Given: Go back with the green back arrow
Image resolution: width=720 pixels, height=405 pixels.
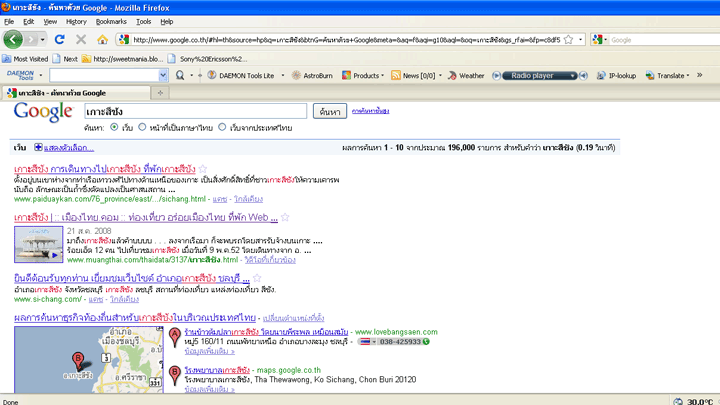Looking at the screenshot, I should click(13, 39).
